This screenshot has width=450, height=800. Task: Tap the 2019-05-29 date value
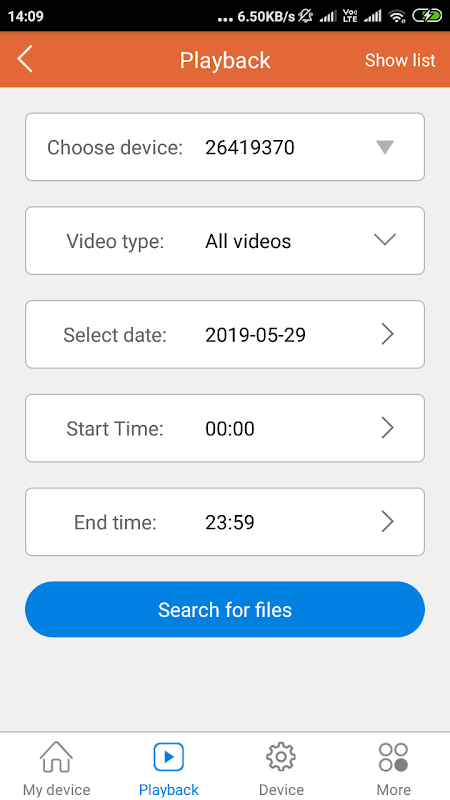[255, 335]
